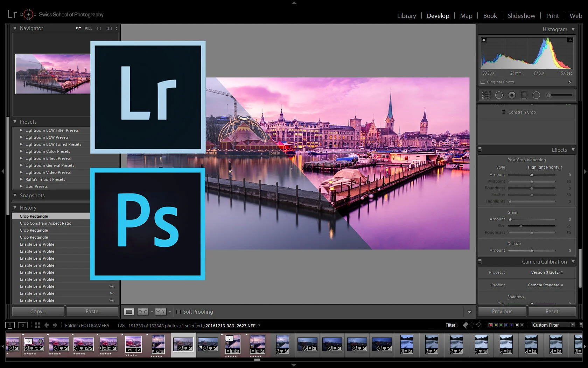The width and height of the screenshot is (588, 368).
Task: Open Process Version 3 (2012) dropdown
Action: coord(547,272)
